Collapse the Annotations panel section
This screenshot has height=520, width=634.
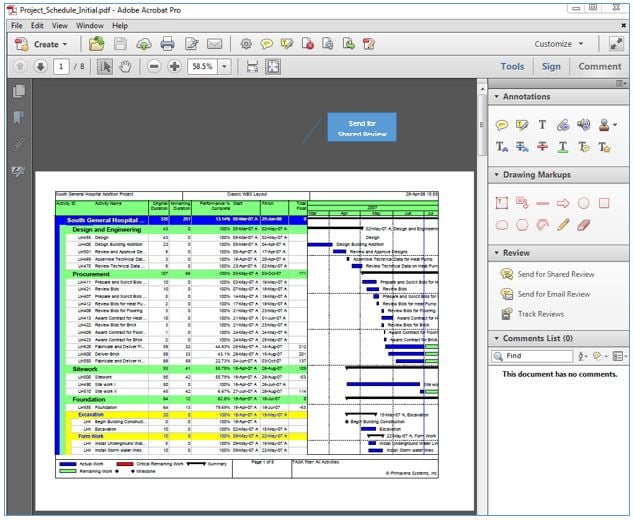coord(497,97)
